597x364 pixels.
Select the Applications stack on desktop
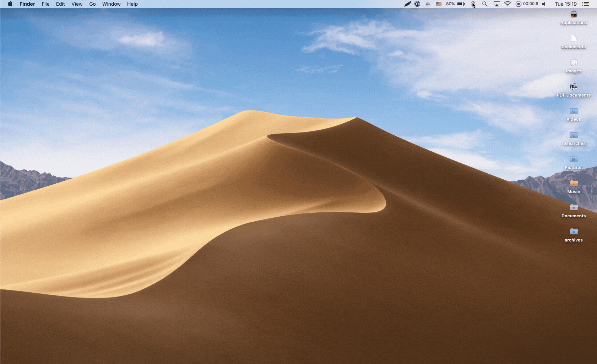[574, 18]
